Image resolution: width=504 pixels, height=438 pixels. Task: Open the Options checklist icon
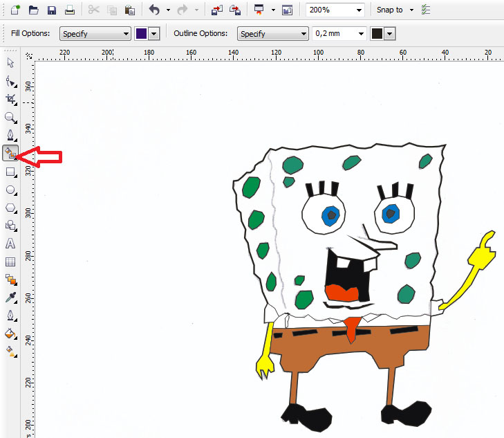(426, 10)
